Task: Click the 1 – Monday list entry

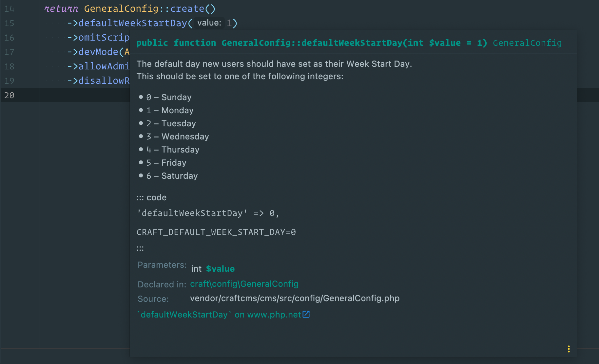Action: tap(169, 110)
